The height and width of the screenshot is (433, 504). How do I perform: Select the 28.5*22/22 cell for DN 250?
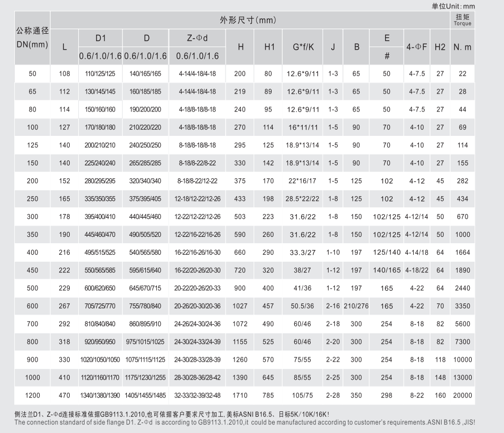tap(303, 199)
